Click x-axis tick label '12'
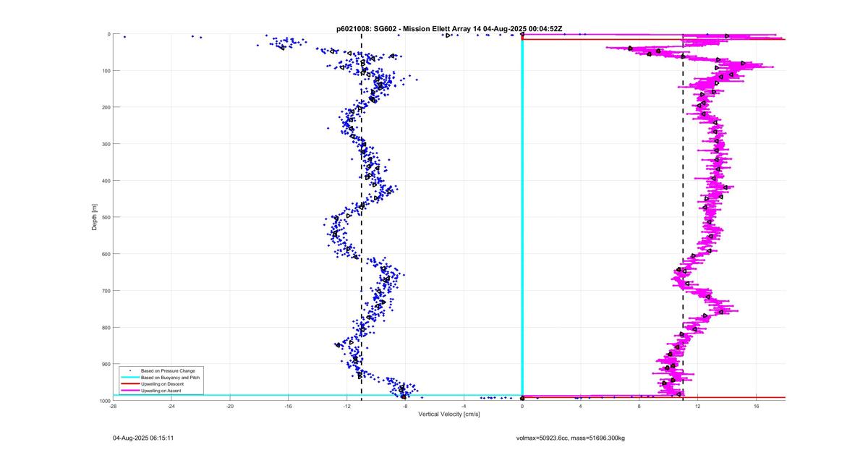Image resolution: width=868 pixels, height=450 pixels. [698, 406]
